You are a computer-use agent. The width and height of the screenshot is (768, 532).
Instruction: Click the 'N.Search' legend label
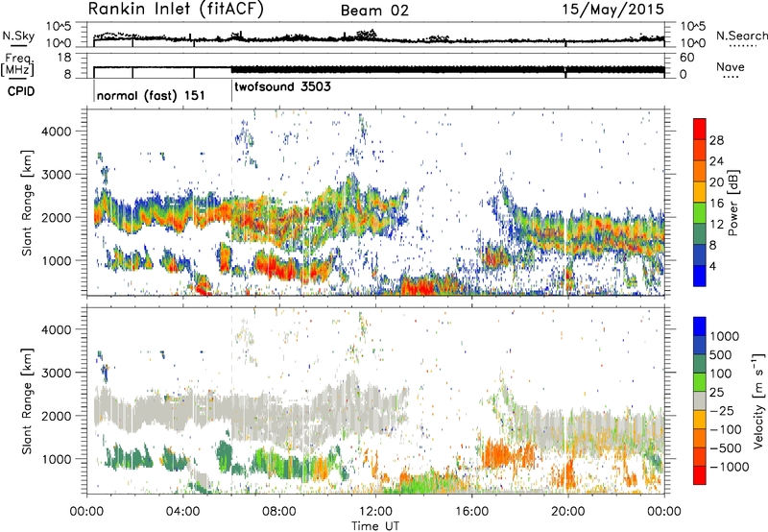(x=741, y=36)
